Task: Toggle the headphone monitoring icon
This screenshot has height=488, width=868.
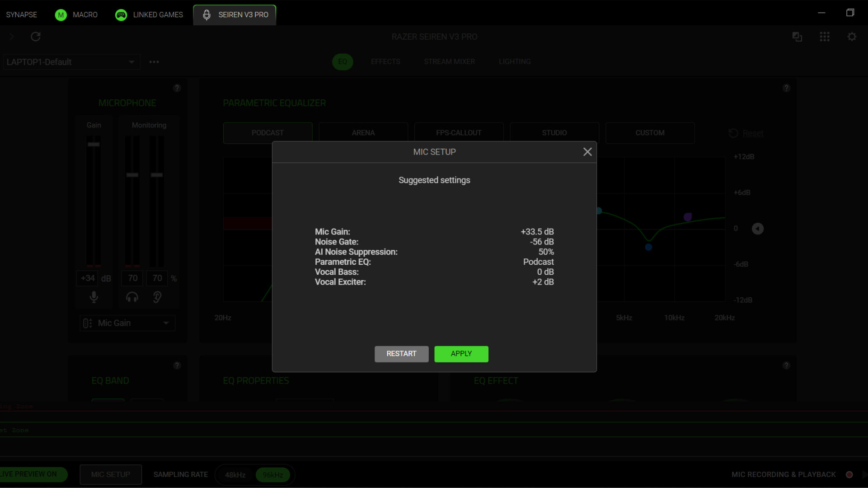Action: (132, 297)
